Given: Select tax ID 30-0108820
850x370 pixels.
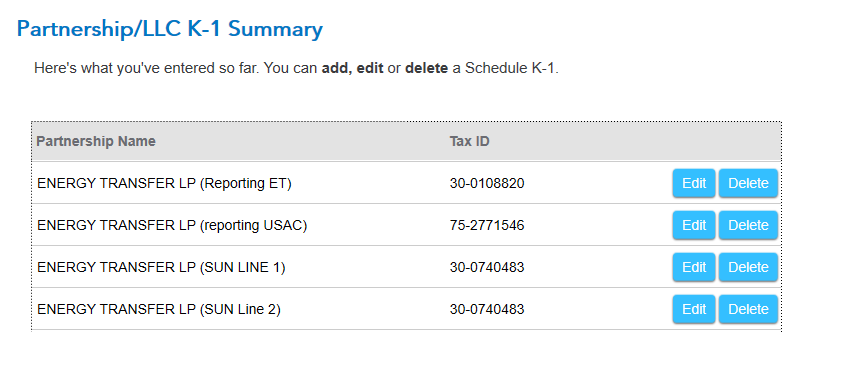Looking at the screenshot, I should tap(487, 184).
